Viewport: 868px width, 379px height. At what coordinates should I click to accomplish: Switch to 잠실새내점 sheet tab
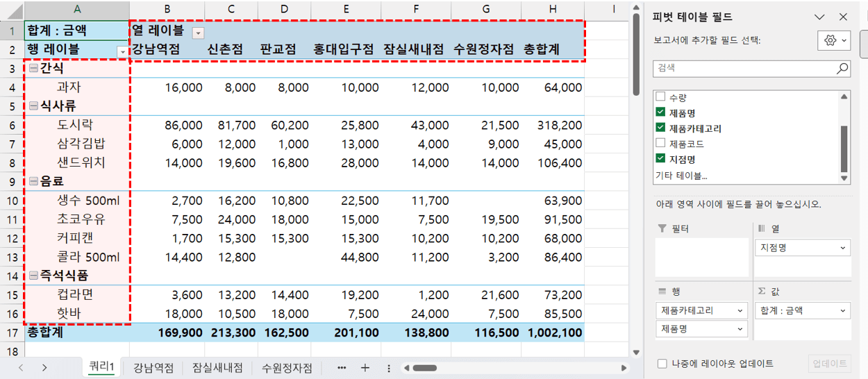tap(217, 368)
